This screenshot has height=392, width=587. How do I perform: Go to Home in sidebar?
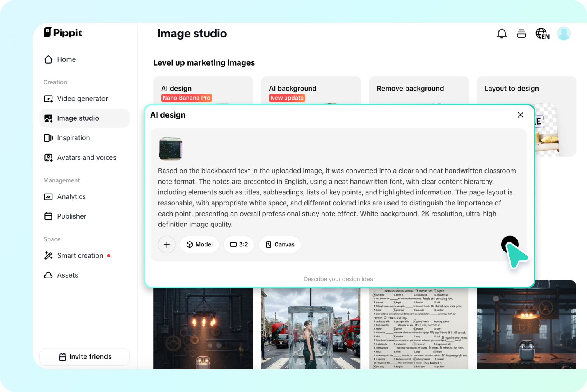pos(66,59)
